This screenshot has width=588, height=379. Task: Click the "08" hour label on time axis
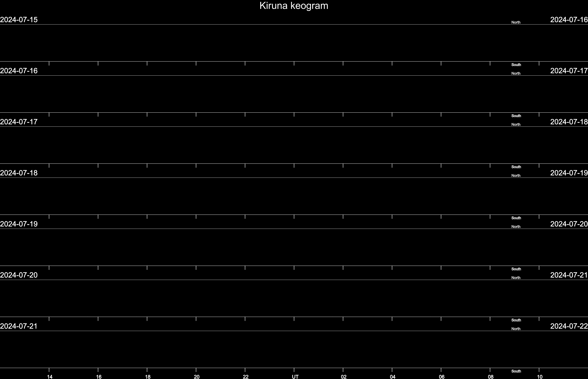tap(491, 377)
